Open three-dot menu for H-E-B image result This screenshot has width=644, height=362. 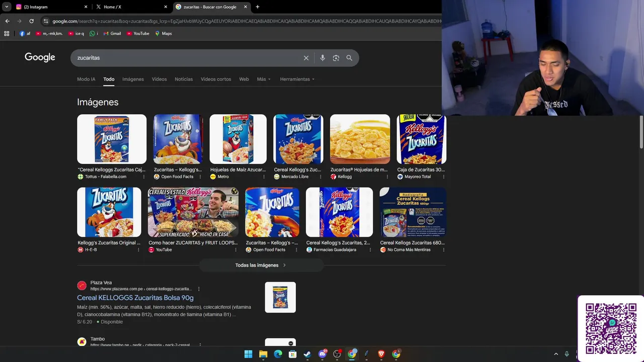coord(138,250)
